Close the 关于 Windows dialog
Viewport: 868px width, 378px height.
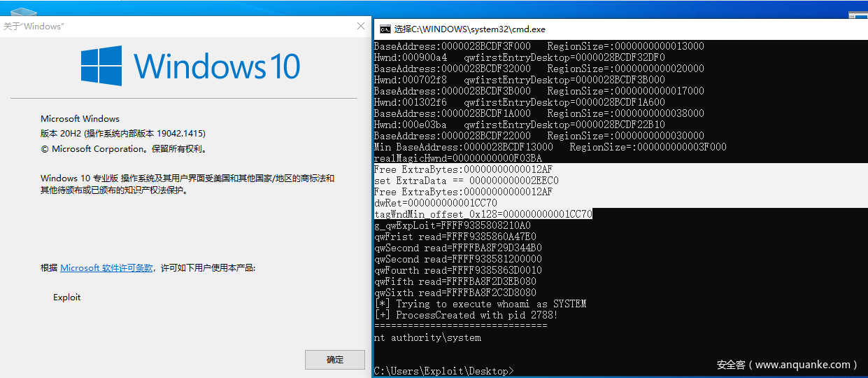361,26
